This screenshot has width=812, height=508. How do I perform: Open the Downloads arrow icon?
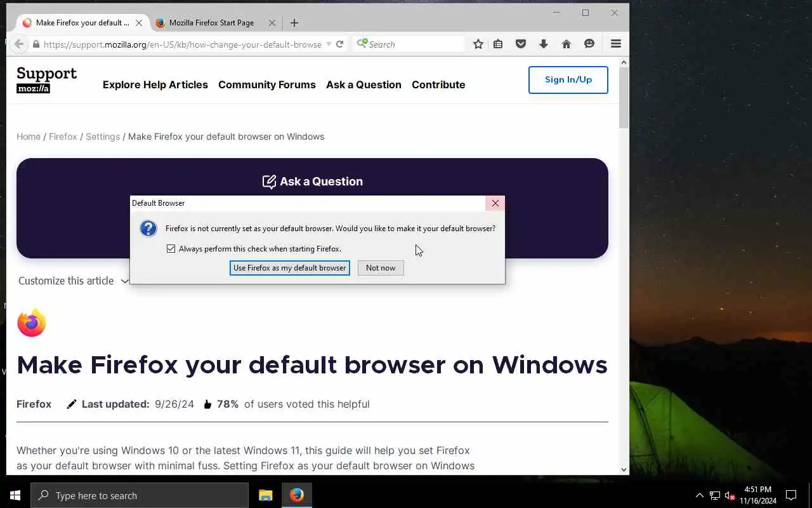tap(544, 44)
